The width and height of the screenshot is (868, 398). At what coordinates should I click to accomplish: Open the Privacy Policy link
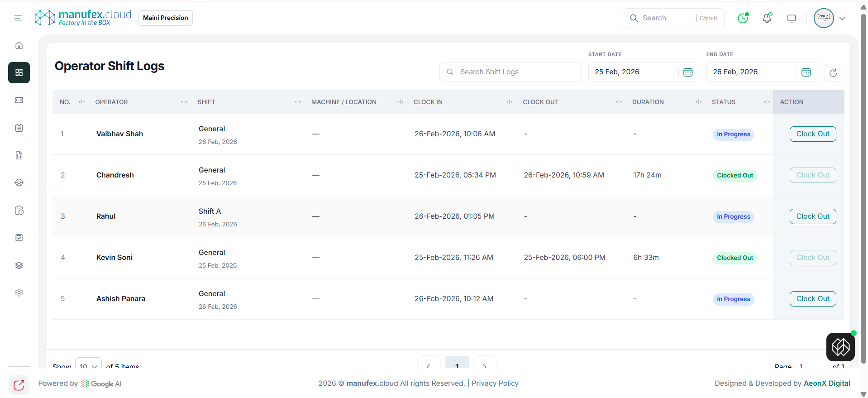pyautogui.click(x=495, y=383)
